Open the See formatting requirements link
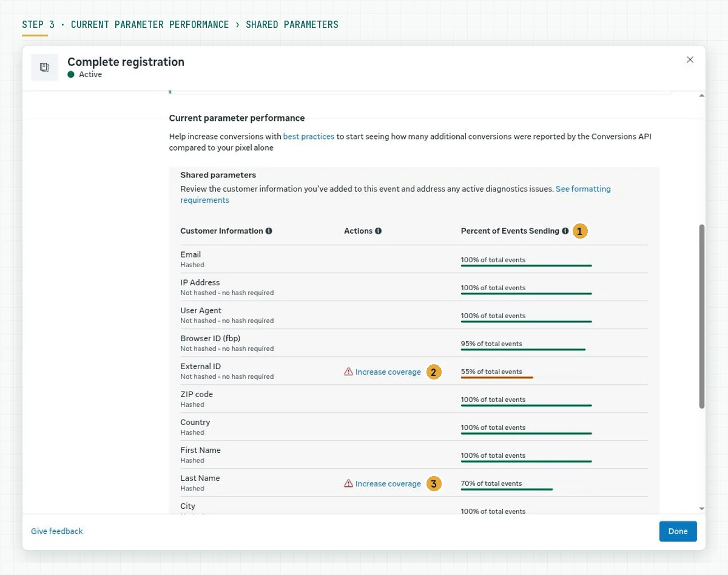The image size is (728, 575). pyautogui.click(x=396, y=194)
